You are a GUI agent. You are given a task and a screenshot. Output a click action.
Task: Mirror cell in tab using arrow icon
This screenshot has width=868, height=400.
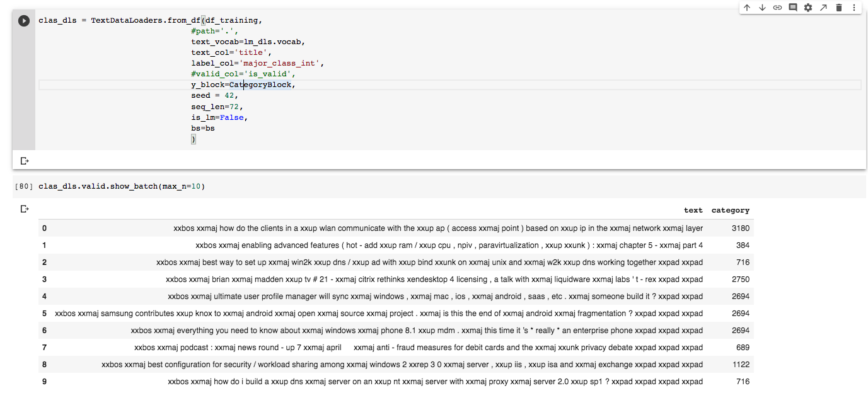(x=823, y=8)
